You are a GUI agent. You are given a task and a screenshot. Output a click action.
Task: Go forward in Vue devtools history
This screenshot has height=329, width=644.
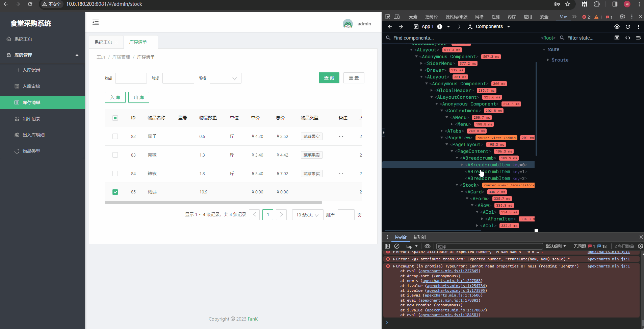[401, 27]
